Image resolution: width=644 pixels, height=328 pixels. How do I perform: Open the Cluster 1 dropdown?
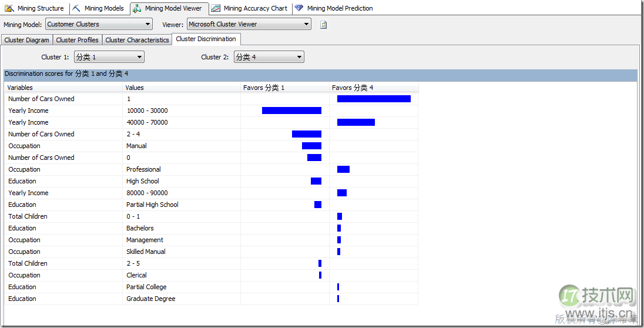point(139,57)
